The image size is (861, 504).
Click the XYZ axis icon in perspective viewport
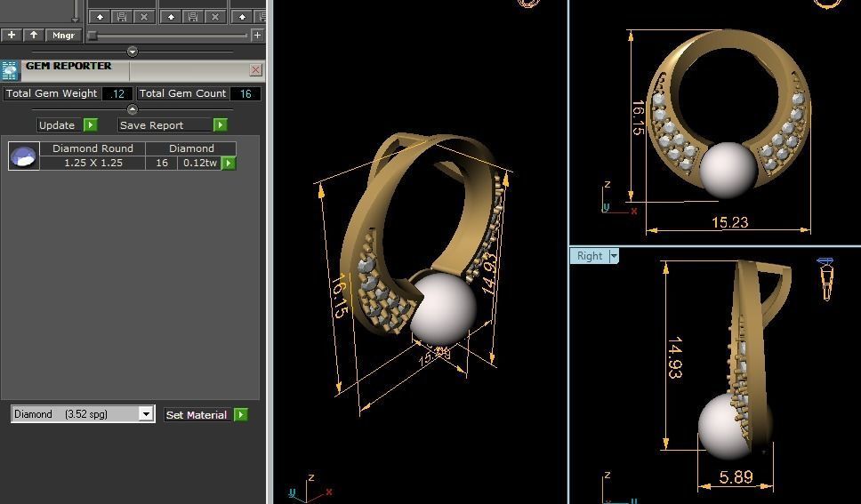(x=310, y=487)
